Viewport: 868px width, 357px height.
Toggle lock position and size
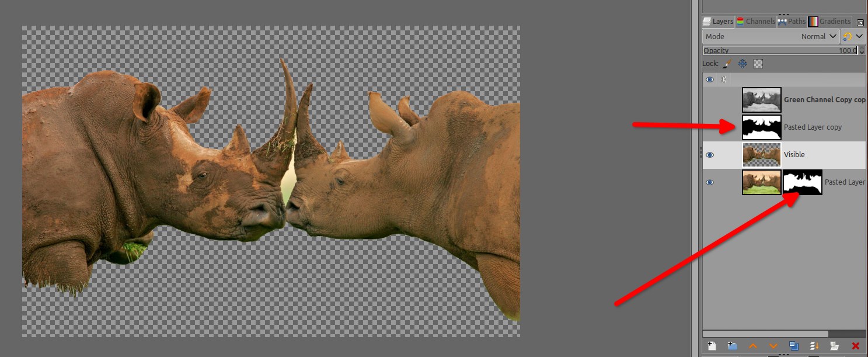(742, 64)
